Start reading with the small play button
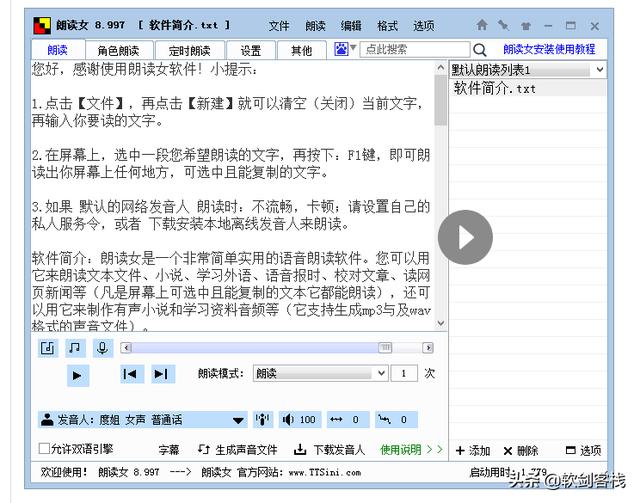The width and height of the screenshot is (640, 503). click(78, 375)
